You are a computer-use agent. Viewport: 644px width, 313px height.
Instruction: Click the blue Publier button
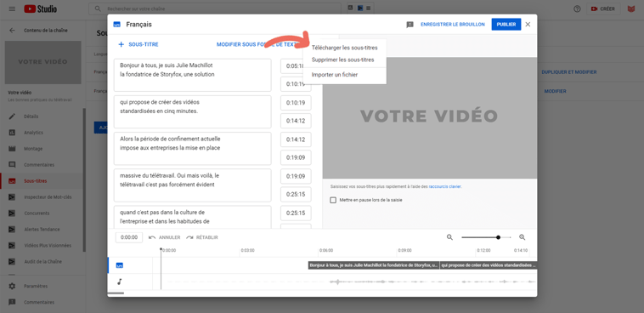point(506,25)
